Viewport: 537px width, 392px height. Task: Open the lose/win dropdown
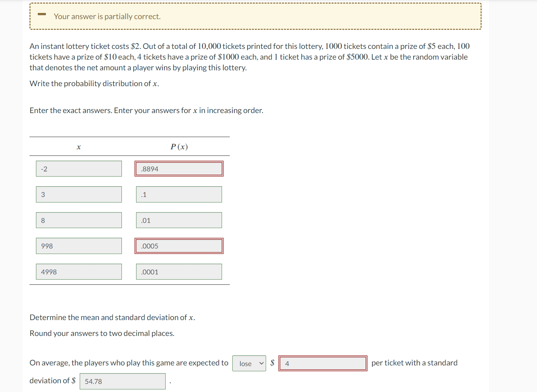click(249, 363)
